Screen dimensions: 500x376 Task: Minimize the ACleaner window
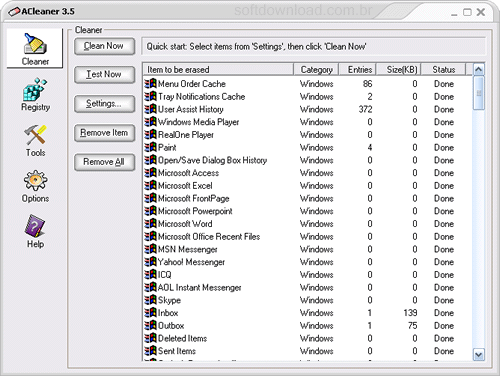coord(454,14)
